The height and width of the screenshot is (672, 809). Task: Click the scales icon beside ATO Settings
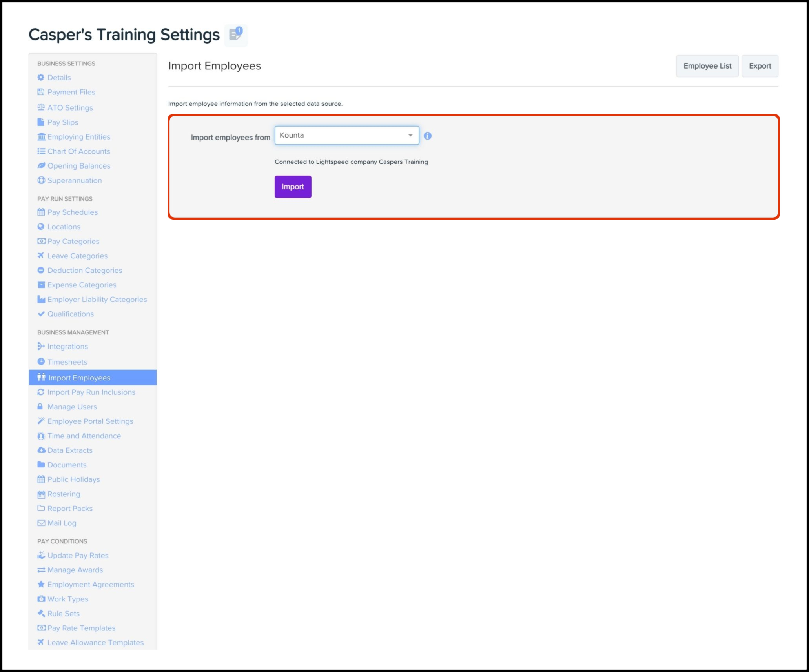(41, 107)
